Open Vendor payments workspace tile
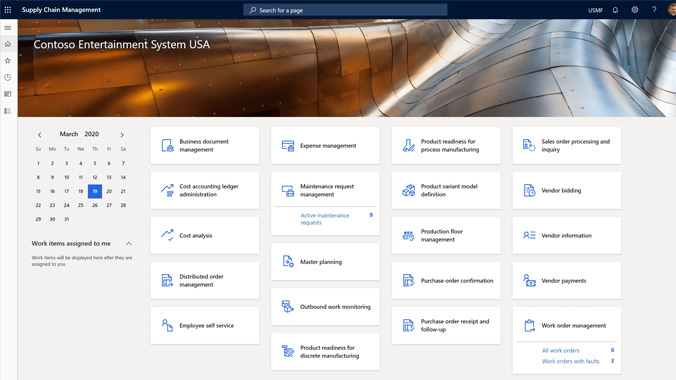The image size is (676, 380). [567, 280]
